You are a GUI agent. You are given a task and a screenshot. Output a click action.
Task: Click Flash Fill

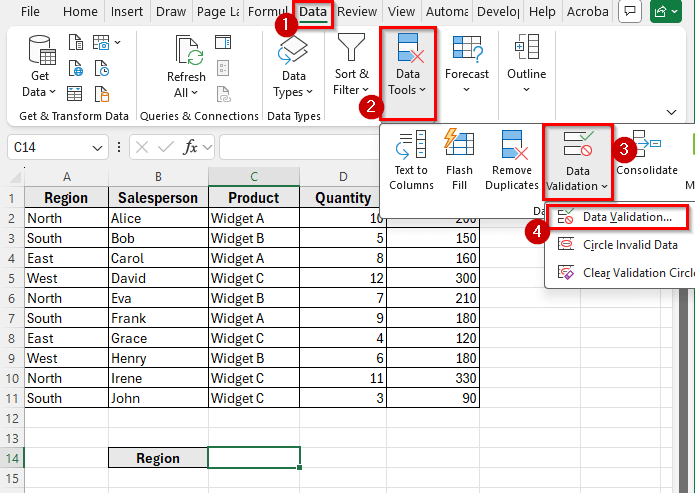coord(459,160)
